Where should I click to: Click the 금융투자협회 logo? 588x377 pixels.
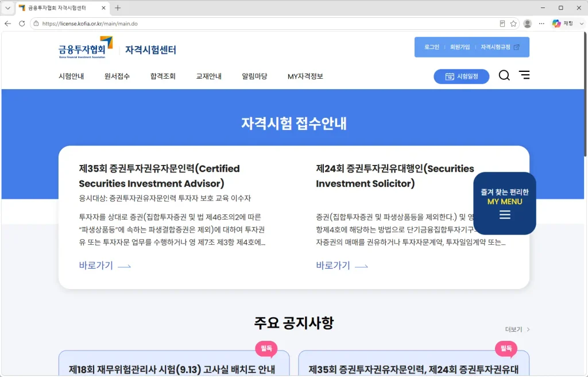[x=86, y=47]
